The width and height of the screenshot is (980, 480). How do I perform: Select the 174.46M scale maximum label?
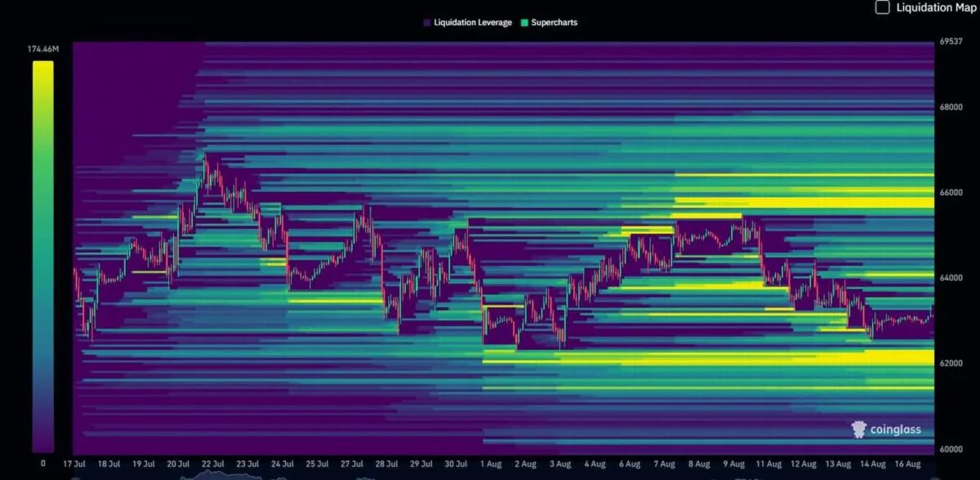tap(43, 50)
